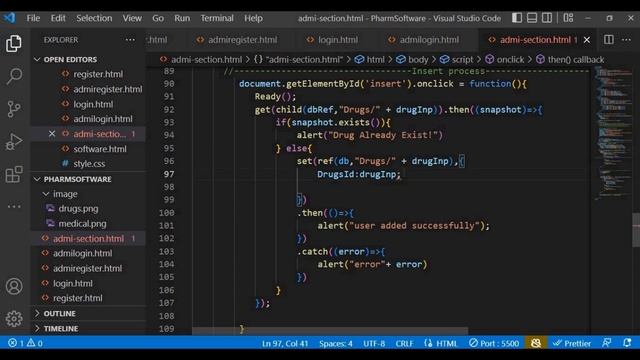Click Ln 97, Col 41 cursor position
This screenshot has width=640, height=360.
tap(285, 343)
